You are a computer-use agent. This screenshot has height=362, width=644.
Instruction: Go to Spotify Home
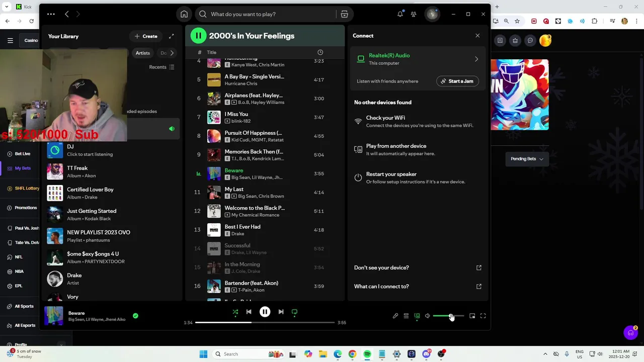point(184,14)
